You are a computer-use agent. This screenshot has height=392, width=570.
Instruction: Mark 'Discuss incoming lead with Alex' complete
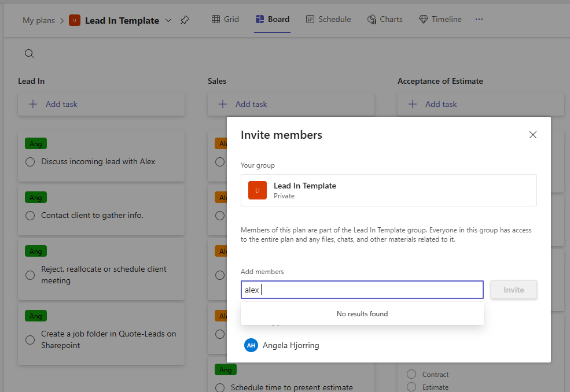[30, 162]
